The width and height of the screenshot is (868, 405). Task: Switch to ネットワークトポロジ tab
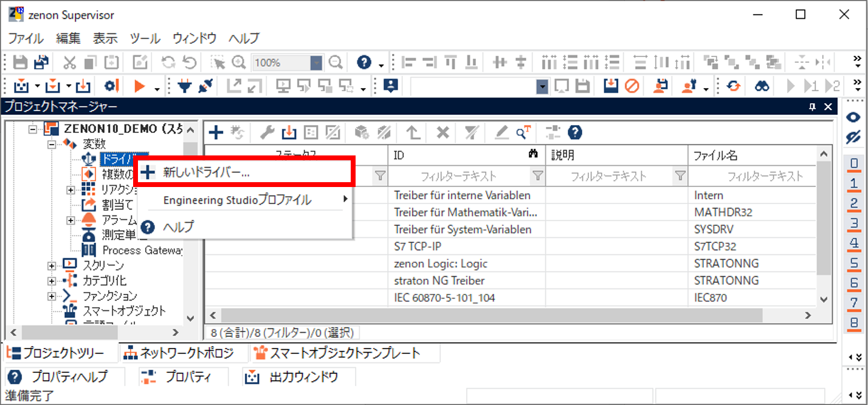point(185,353)
